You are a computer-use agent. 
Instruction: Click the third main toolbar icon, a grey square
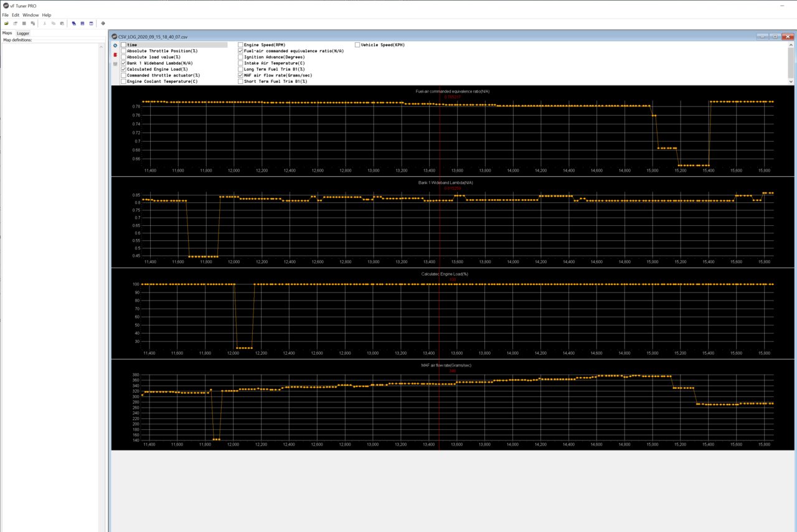coord(24,23)
